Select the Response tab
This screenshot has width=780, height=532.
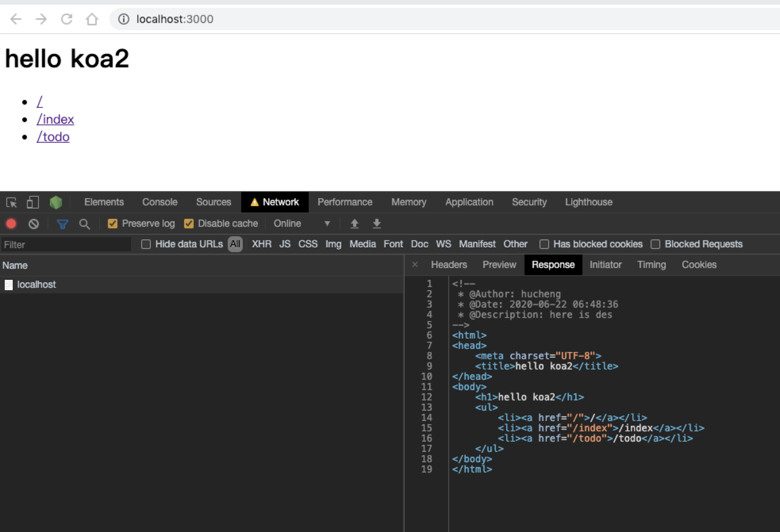pyautogui.click(x=553, y=264)
